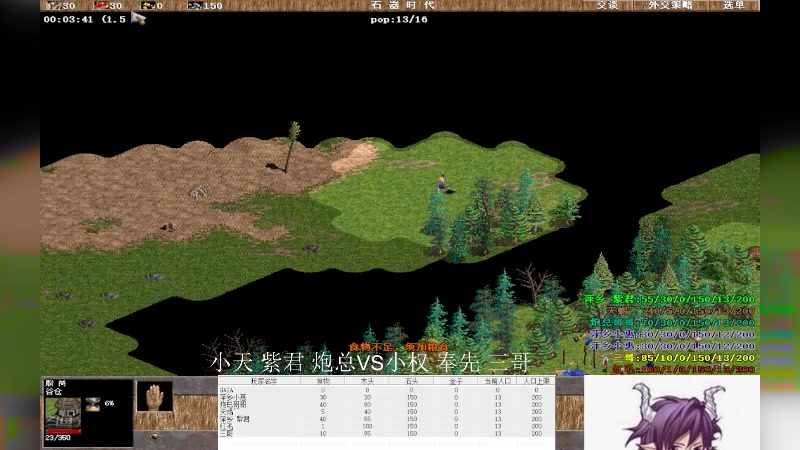Click the 食物不足 warning message
This screenshot has width=800, height=450.
399,347
